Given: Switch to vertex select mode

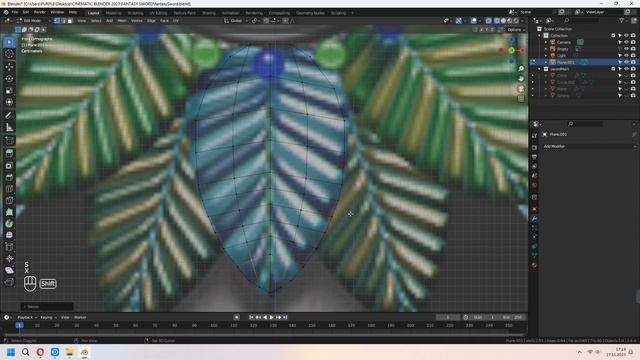Looking at the screenshot, I should click(x=57, y=20).
